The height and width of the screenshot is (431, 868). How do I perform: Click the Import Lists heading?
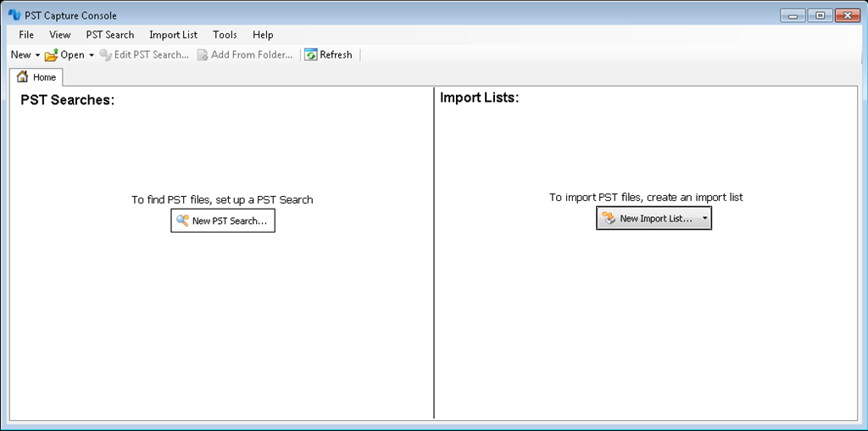480,98
